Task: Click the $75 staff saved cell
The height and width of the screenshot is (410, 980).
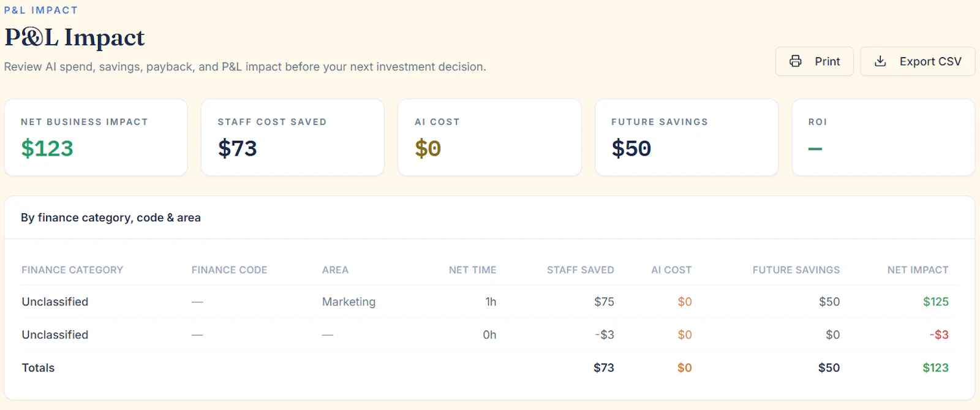Action: (604, 302)
